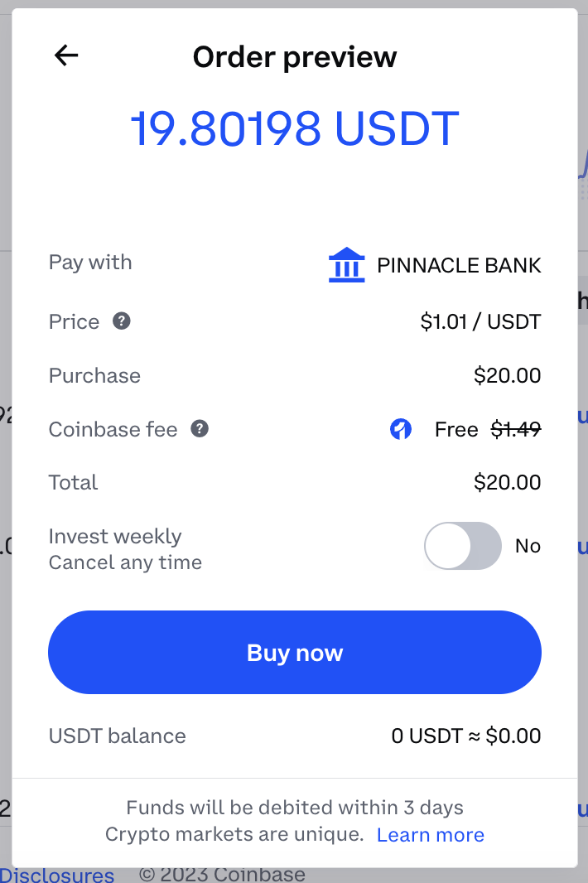The width and height of the screenshot is (588, 883).
Task: Select the Pay with row label
Action: [90, 263]
